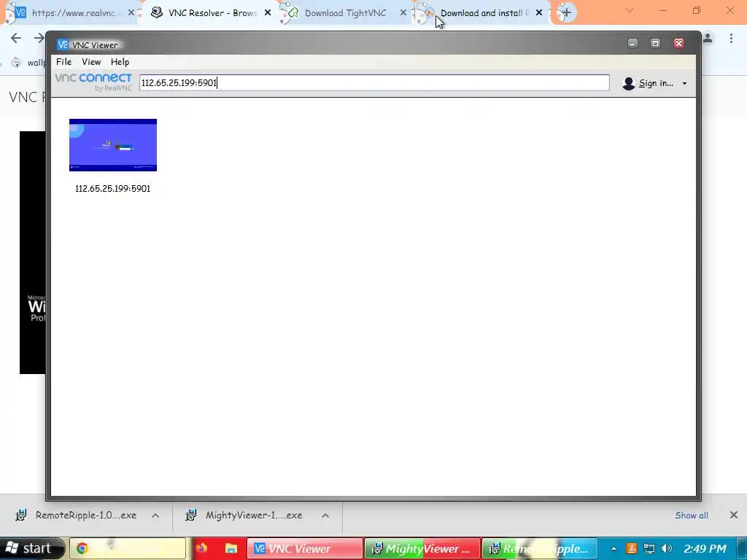This screenshot has width=747, height=560.
Task: Switch to MightyViewer taskbar button
Action: 422,548
